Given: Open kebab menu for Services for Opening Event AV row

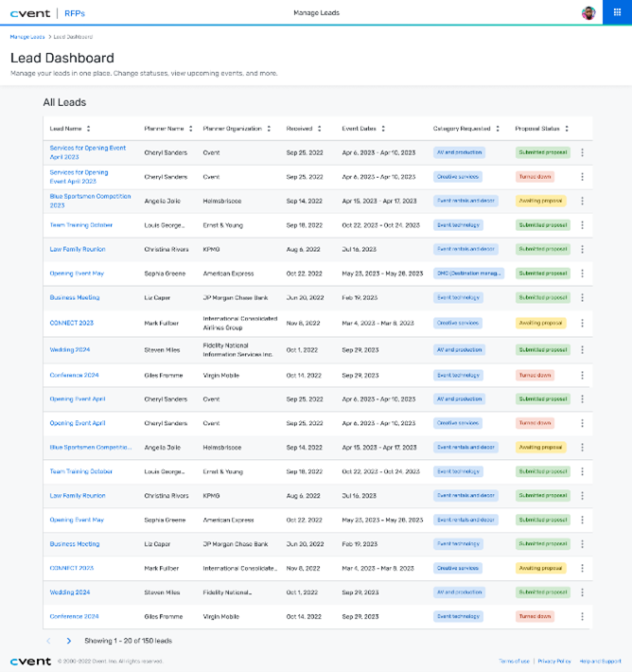Looking at the screenshot, I should pos(582,152).
